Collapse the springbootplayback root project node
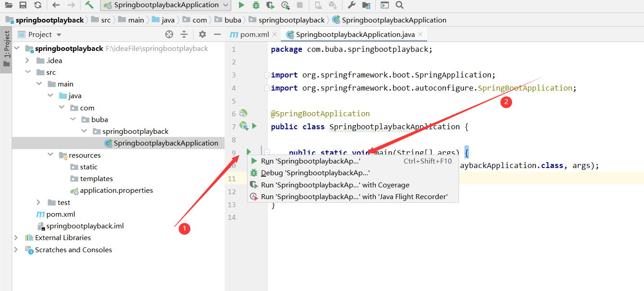This screenshot has width=644, height=291. [17, 48]
